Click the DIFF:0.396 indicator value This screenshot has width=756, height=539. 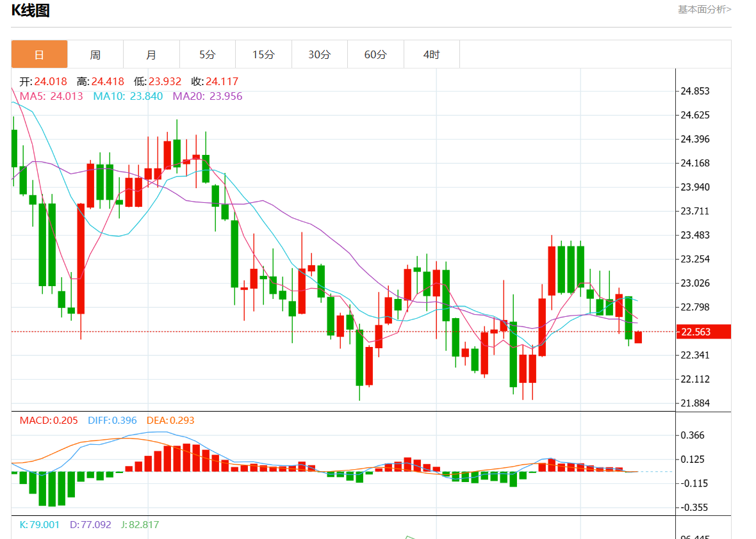(x=112, y=421)
